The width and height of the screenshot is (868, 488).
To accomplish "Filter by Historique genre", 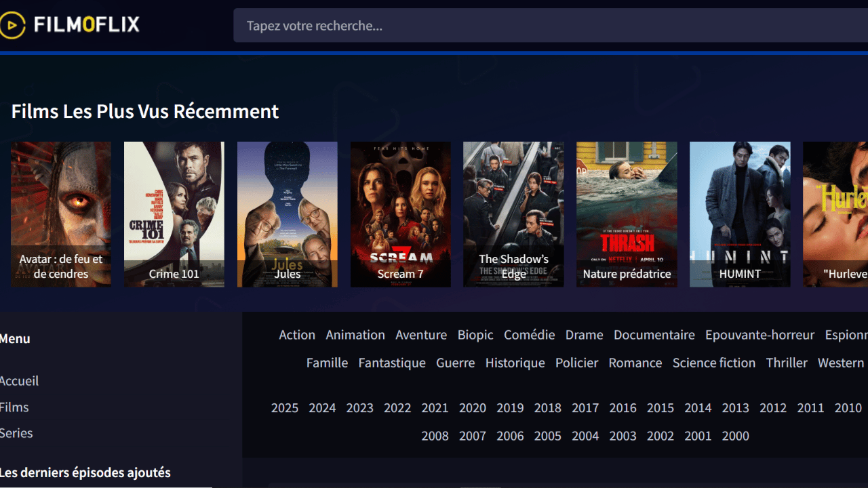I will 515,363.
